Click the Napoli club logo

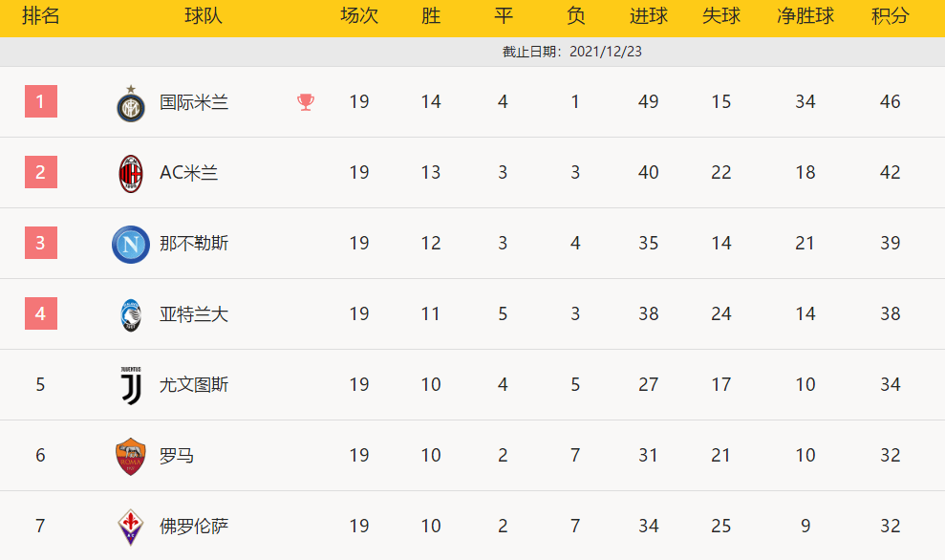(x=131, y=244)
